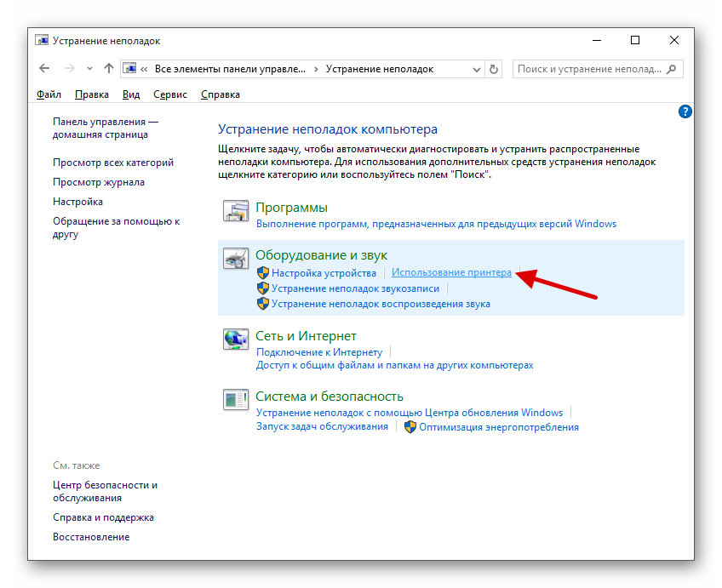Open the recent locations dropdown arrow
Image resolution: width=722 pixels, height=588 pixels.
tap(89, 69)
